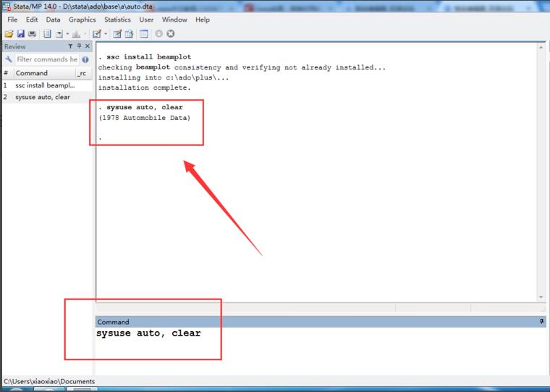Expand the Do-file Editor dropdown arrow

pos(106,34)
